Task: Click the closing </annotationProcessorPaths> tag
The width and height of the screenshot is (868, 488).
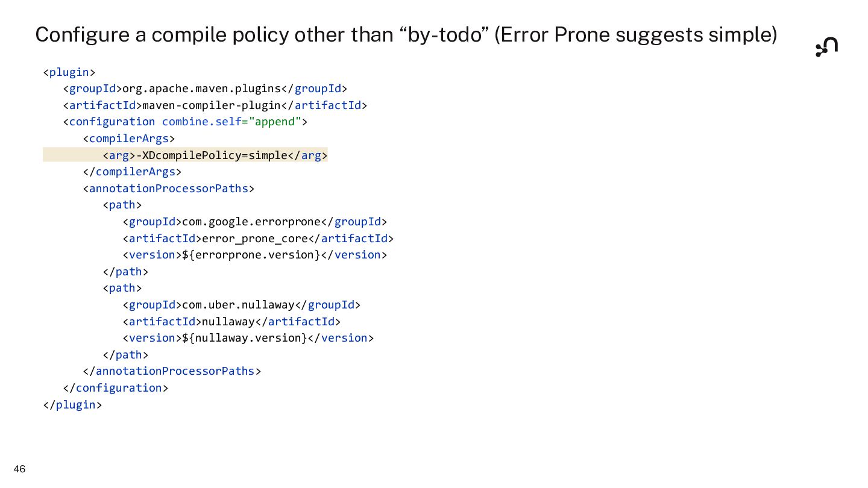Action: click(172, 371)
